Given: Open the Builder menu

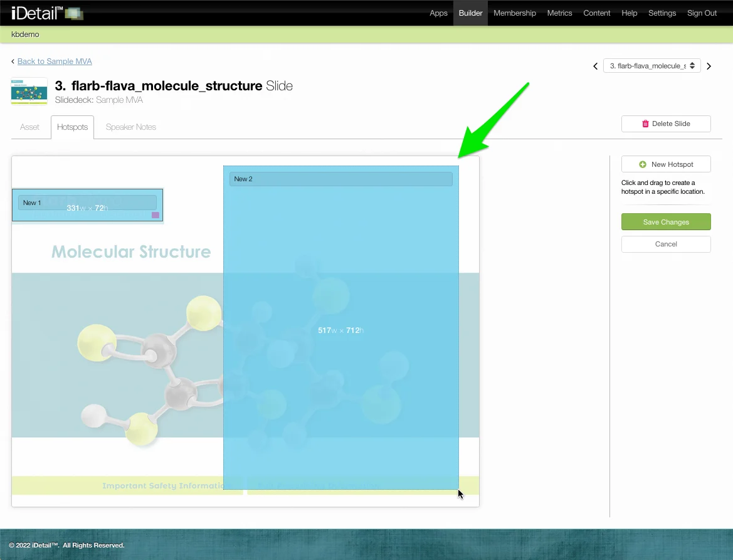Looking at the screenshot, I should [x=470, y=13].
